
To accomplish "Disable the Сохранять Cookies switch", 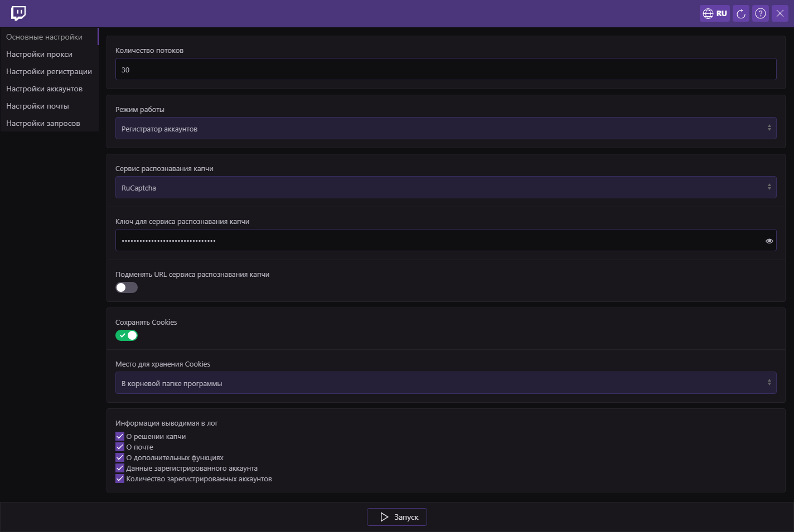I will (x=127, y=335).
